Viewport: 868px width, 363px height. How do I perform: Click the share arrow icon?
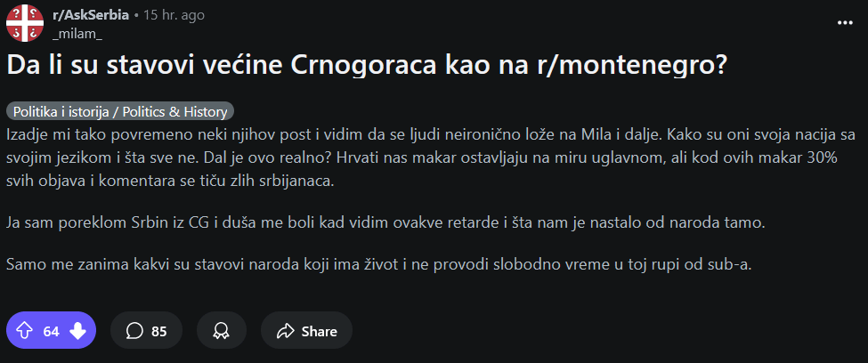tap(285, 331)
